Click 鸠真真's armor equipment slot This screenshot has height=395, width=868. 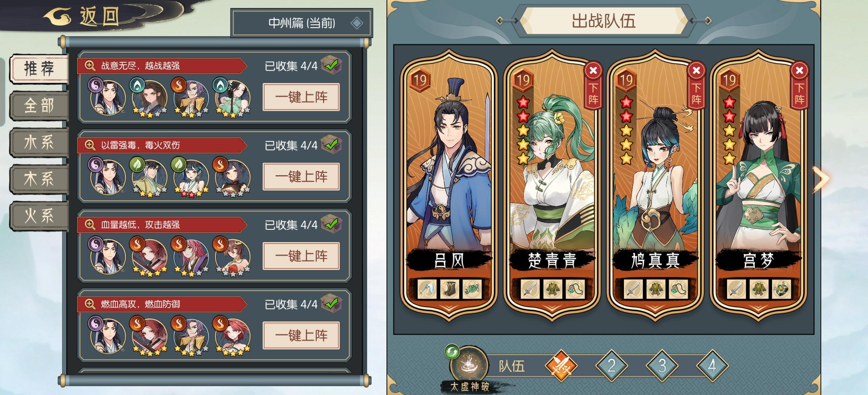click(656, 290)
